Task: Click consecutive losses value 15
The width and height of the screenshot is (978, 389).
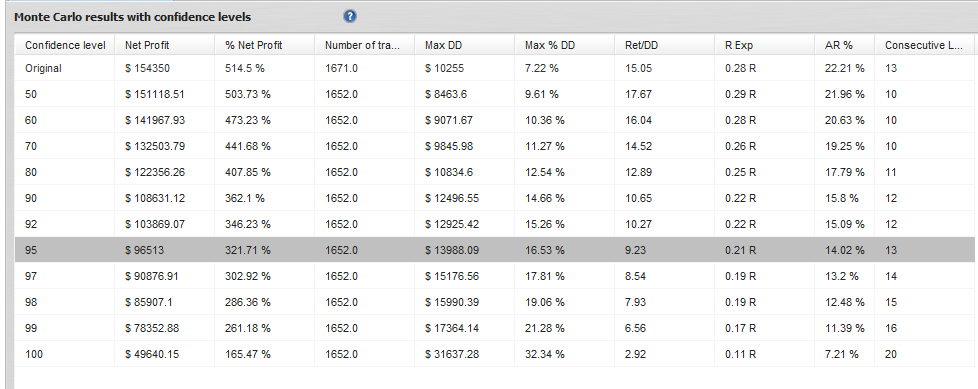Action: (x=891, y=302)
